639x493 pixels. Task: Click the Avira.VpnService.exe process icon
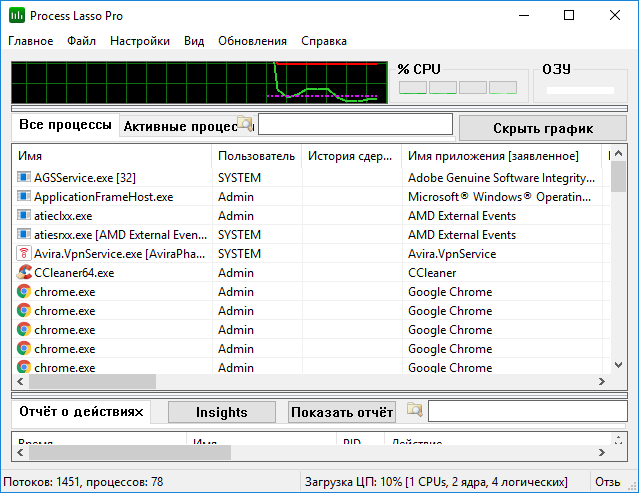tap(24, 253)
